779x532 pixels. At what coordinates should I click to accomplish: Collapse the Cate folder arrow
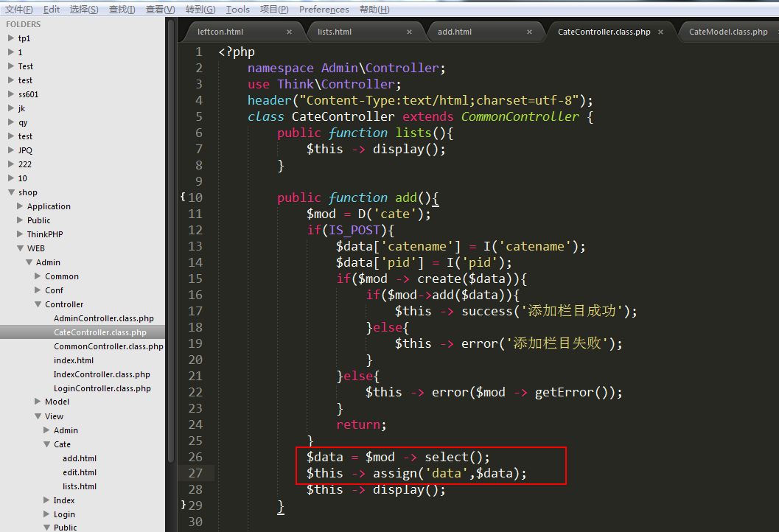[x=46, y=444]
